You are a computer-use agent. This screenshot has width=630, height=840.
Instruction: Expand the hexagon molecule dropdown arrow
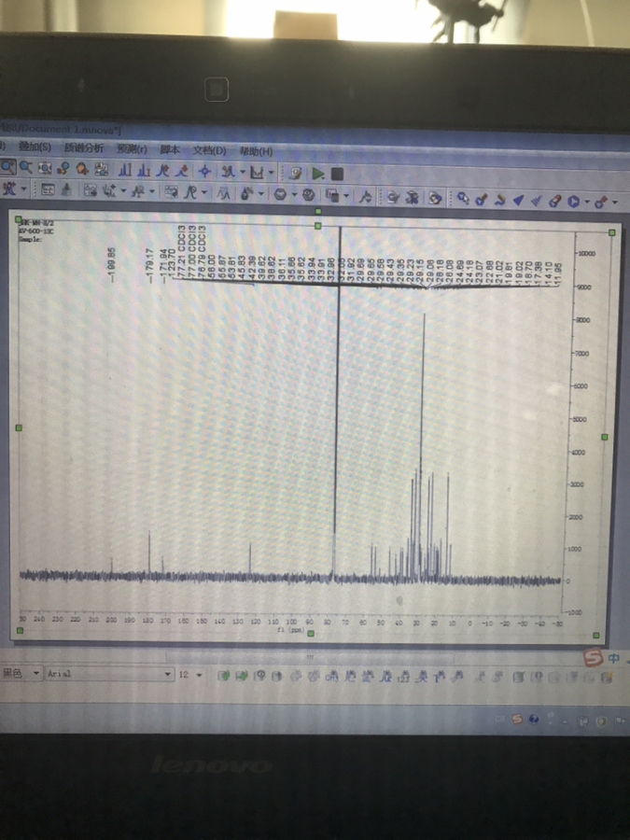tap(294, 194)
